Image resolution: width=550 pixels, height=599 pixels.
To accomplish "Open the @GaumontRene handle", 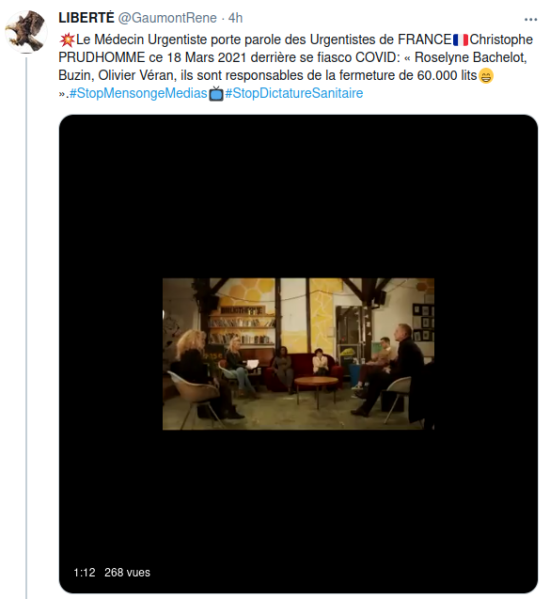I will (x=167, y=18).
